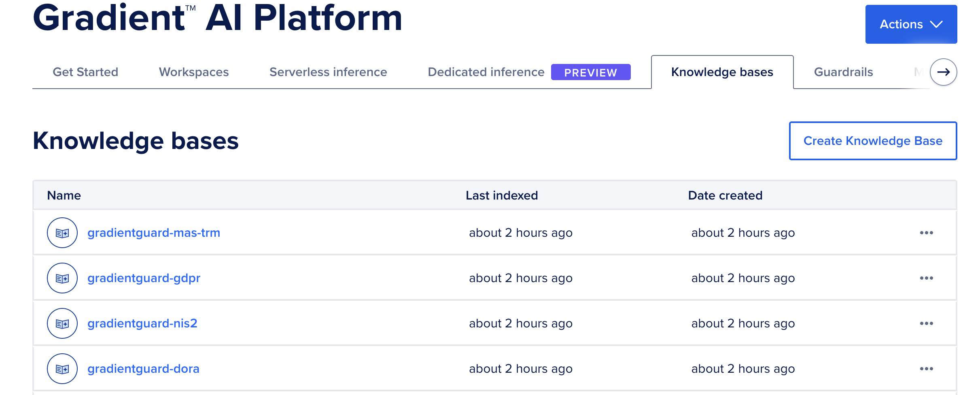980x395 pixels.
Task: Click the right arrow to show more tabs
Action: tap(943, 72)
